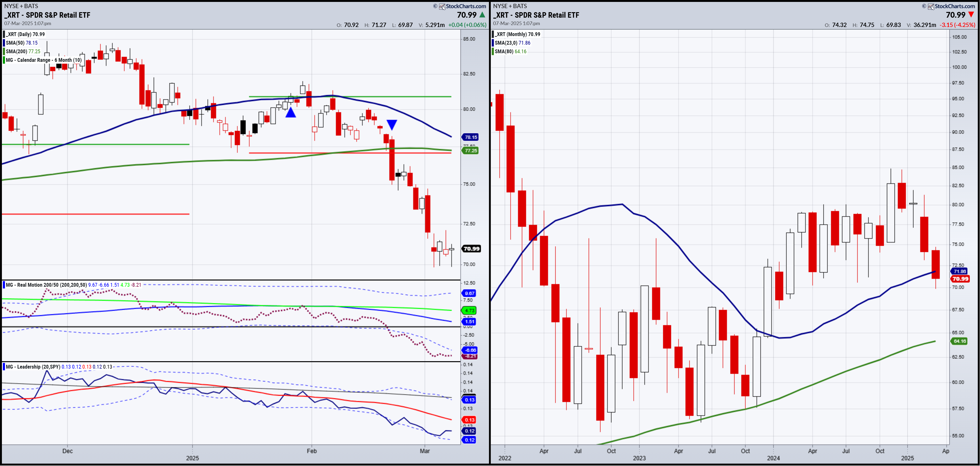Viewport: 980px width, 466px height.
Task: Click the daily change +0.04 (+0.06%)
Action: (468, 25)
